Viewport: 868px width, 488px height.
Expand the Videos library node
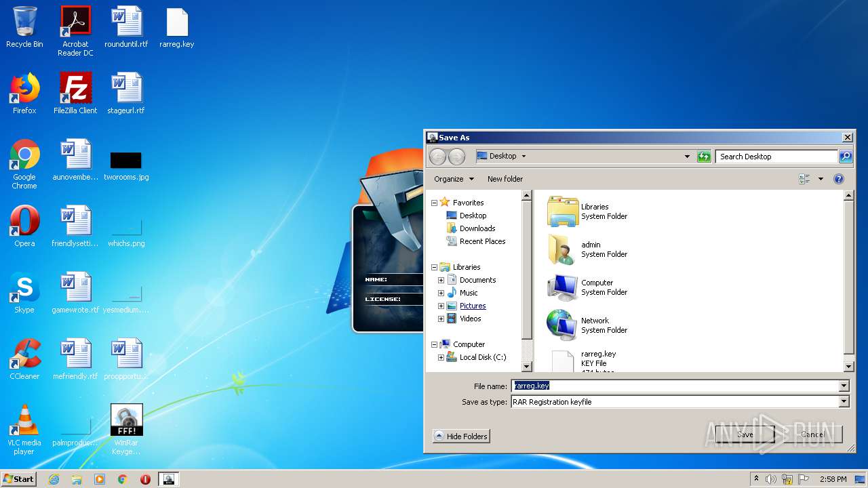coord(441,319)
